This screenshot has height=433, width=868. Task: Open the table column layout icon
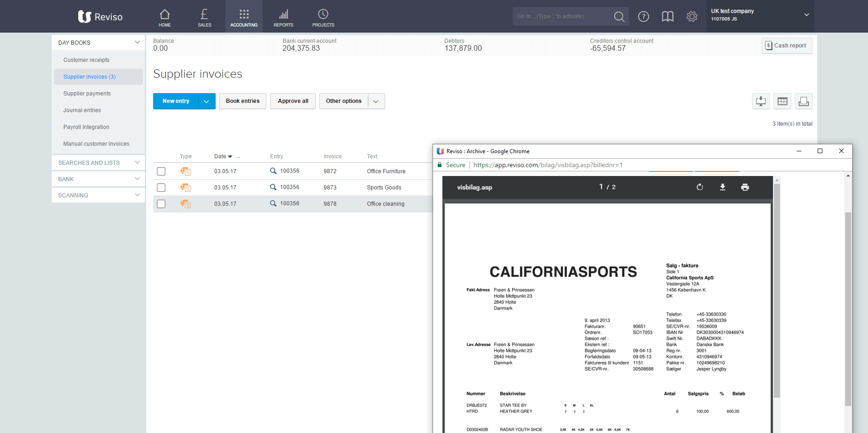(782, 101)
